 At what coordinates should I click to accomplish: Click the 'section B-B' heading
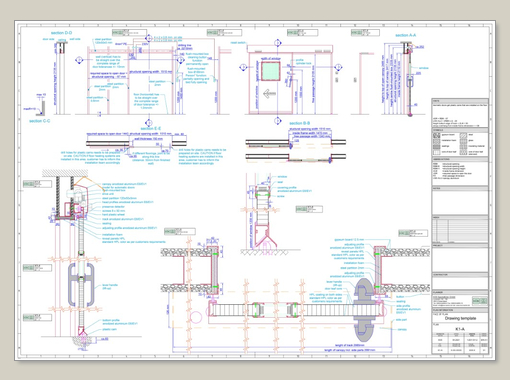pyautogui.click(x=299, y=123)
